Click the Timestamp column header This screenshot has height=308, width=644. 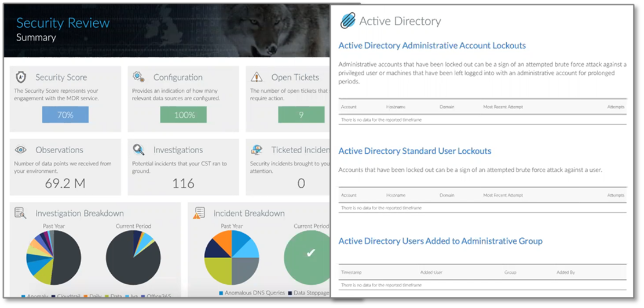point(351,272)
